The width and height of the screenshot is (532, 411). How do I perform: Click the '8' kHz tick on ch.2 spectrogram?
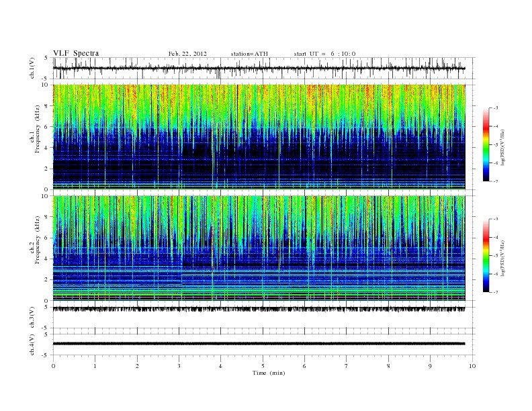46,217
